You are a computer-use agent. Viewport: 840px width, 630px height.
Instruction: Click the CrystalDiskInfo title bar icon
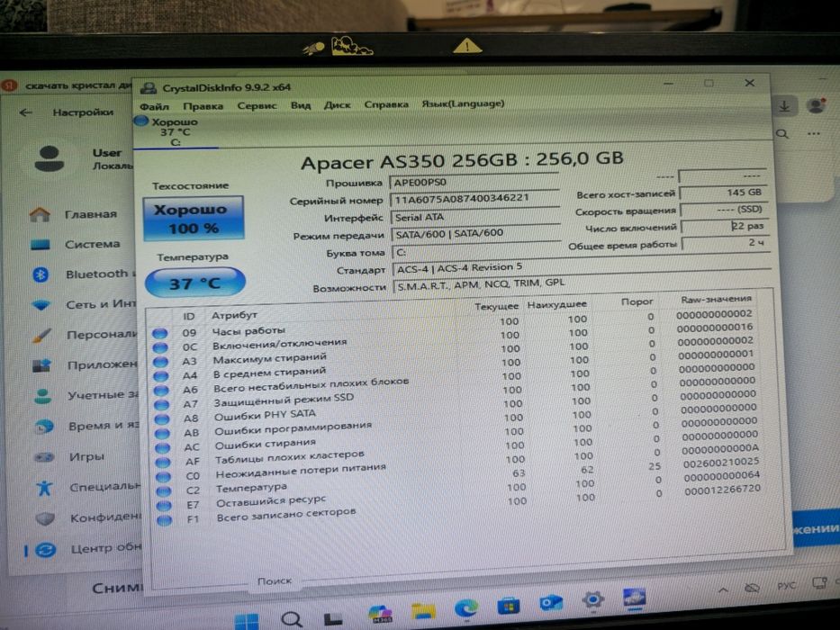coord(149,88)
